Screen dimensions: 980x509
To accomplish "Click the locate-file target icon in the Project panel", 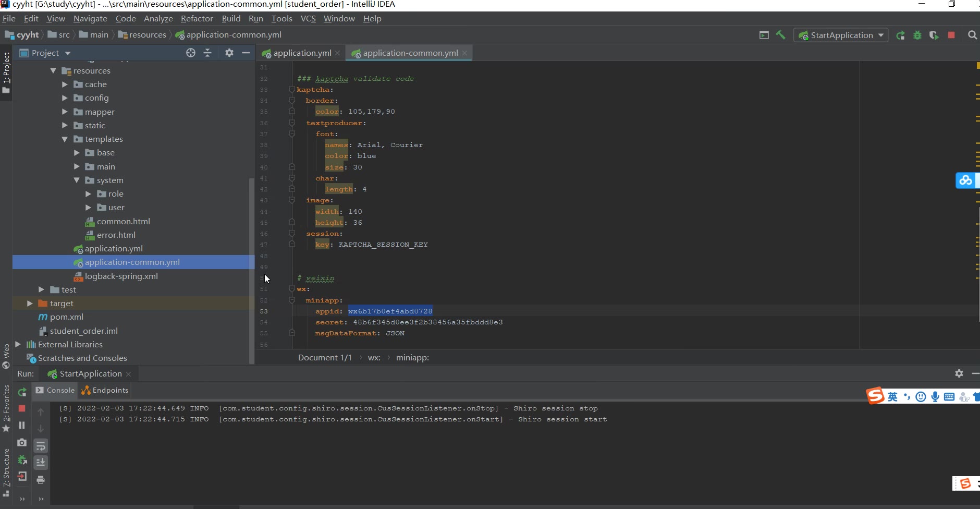I will pyautogui.click(x=191, y=53).
